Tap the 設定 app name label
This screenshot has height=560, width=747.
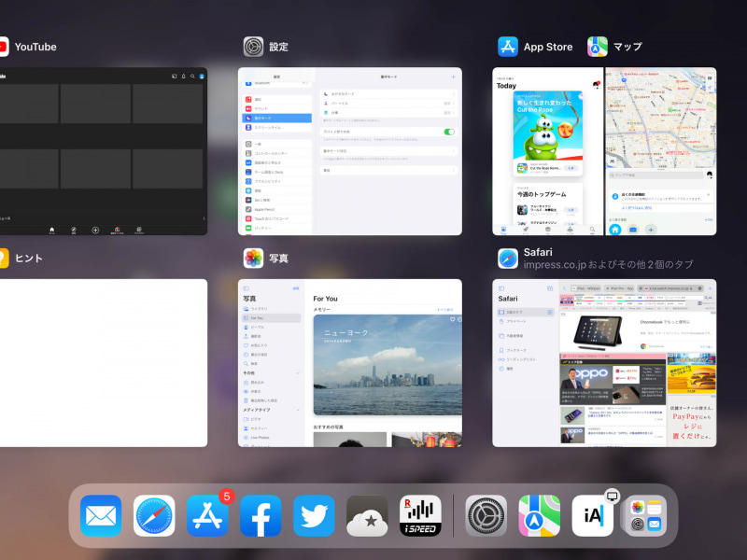[278, 47]
